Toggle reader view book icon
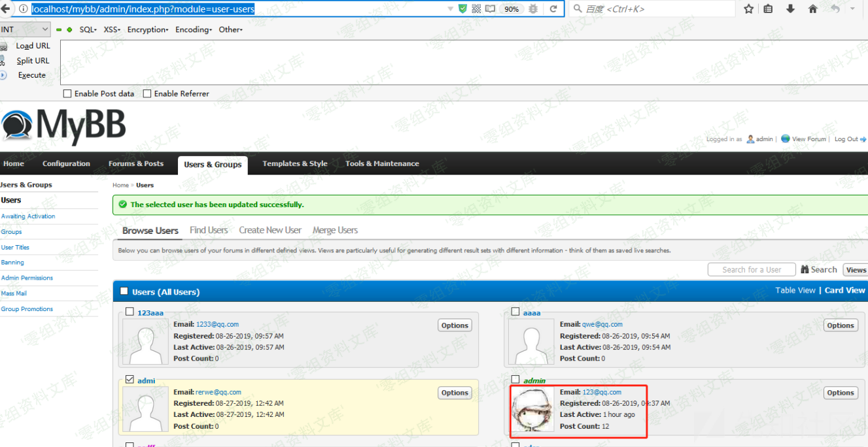The height and width of the screenshot is (447, 868). tap(490, 9)
